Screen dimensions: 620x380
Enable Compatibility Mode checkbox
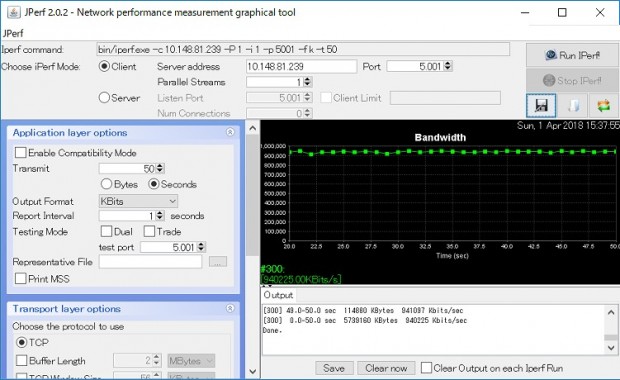pos(21,153)
